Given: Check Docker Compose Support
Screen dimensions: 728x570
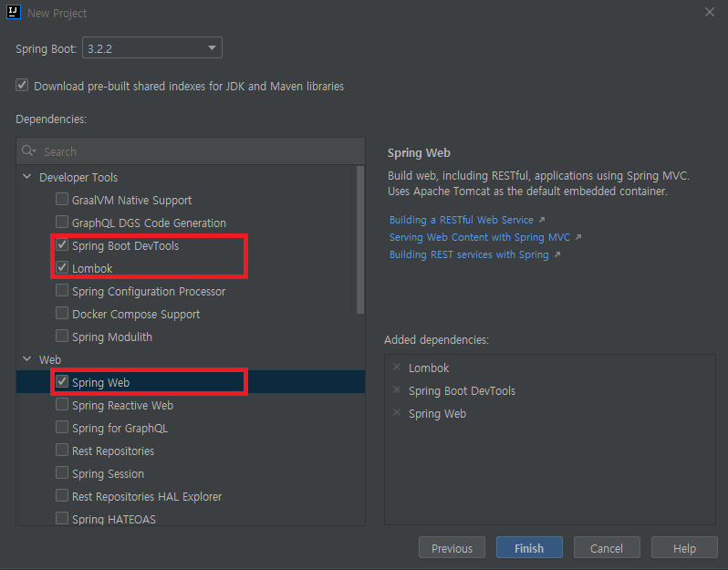Looking at the screenshot, I should [x=62, y=313].
